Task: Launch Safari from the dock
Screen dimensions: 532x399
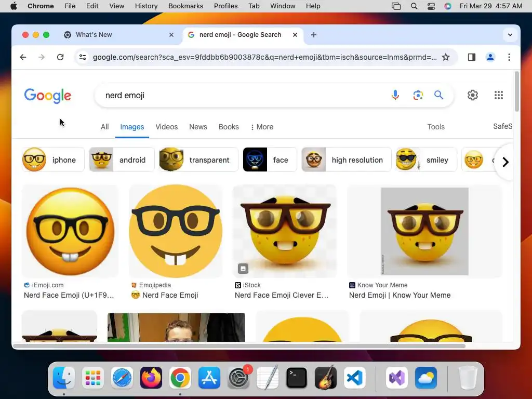Action: 122,378
